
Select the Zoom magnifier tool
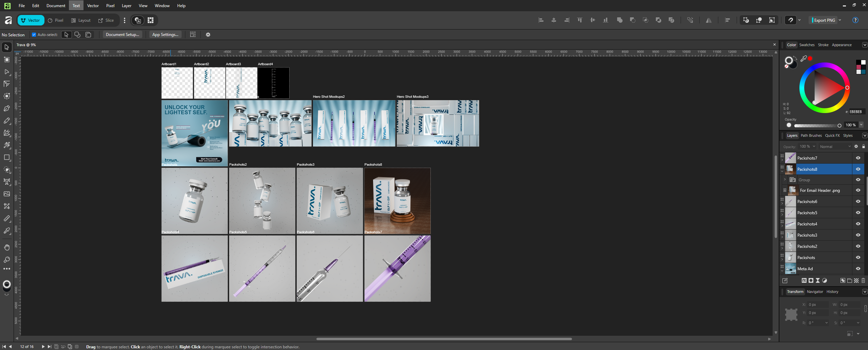pyautogui.click(x=7, y=260)
